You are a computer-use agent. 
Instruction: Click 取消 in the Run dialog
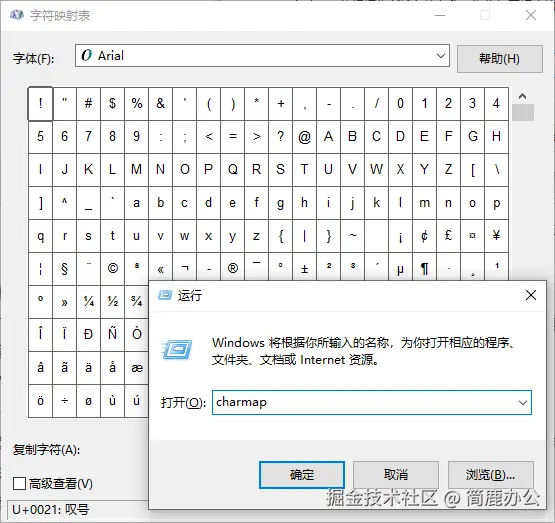396,475
